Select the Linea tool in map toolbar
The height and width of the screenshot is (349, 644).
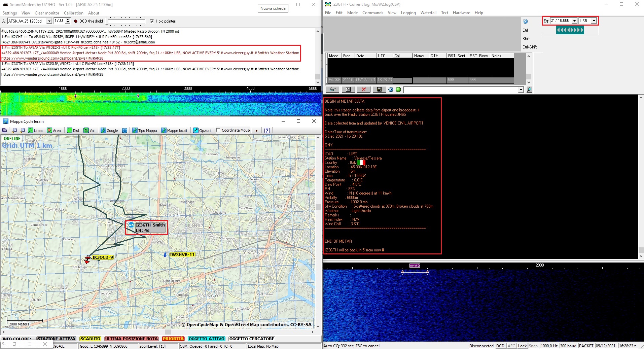click(x=35, y=131)
